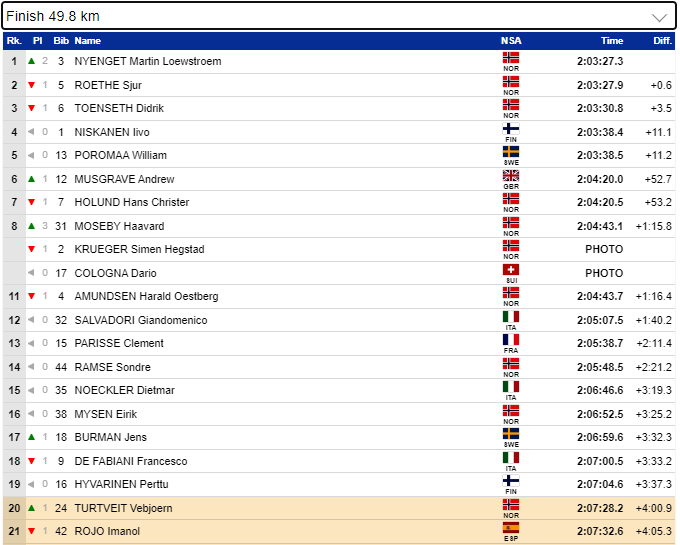Click the Diff. column header
Image resolution: width=680 pixels, height=545 pixels.
pyautogui.click(x=662, y=41)
